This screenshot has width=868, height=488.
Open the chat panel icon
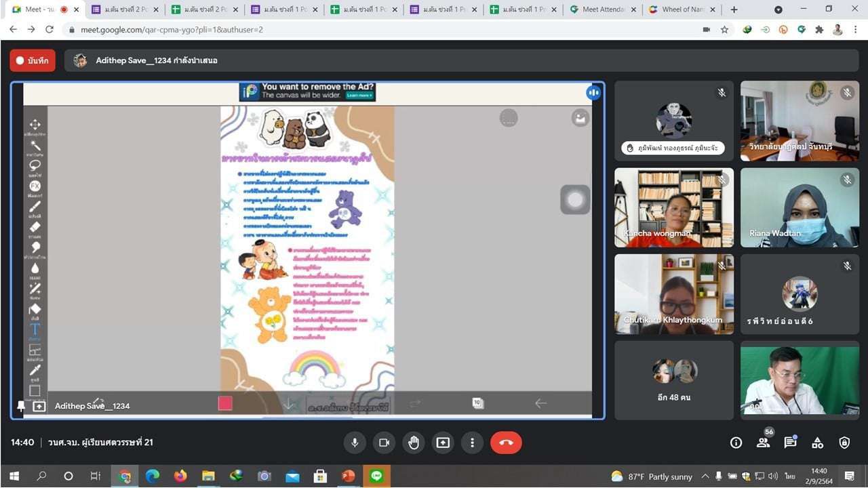coord(790,443)
